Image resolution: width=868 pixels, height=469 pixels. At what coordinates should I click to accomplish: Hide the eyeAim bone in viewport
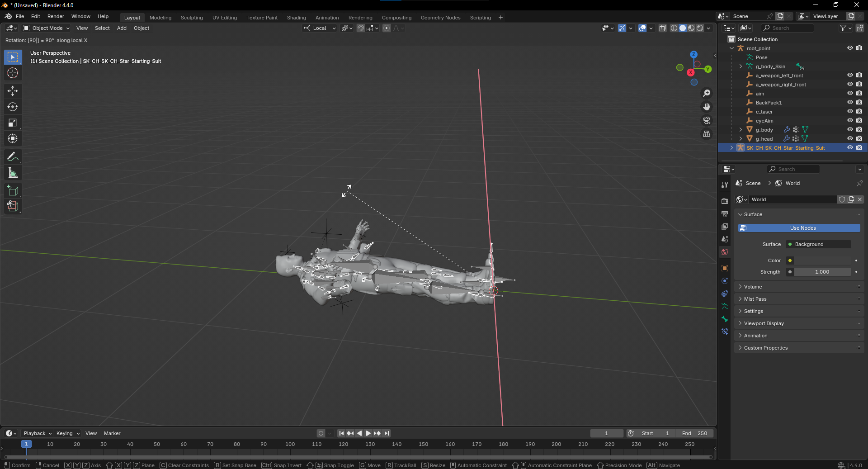(850, 121)
